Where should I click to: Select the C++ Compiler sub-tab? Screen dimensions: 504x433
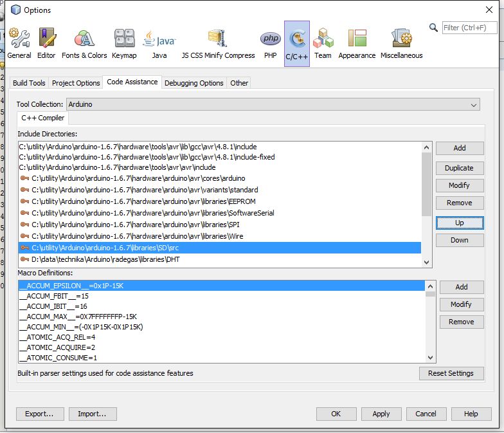point(42,118)
